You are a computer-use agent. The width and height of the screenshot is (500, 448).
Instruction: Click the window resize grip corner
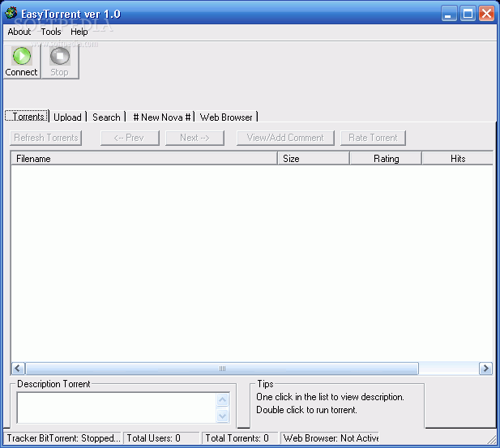tap(492, 439)
